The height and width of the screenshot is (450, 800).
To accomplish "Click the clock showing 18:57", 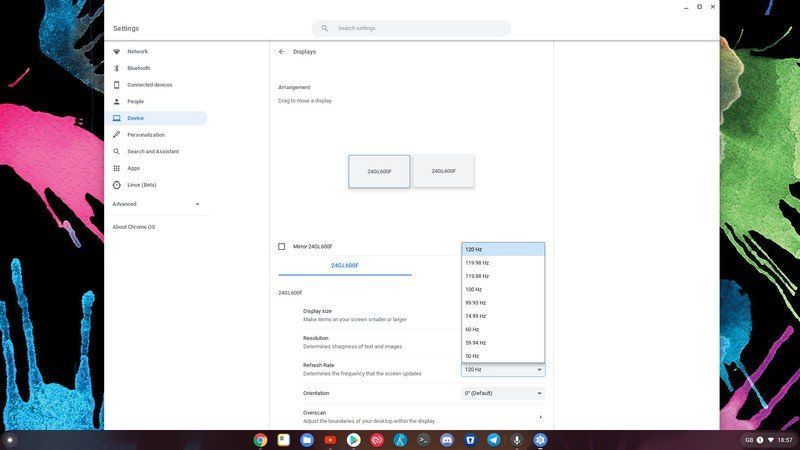I will [785, 440].
